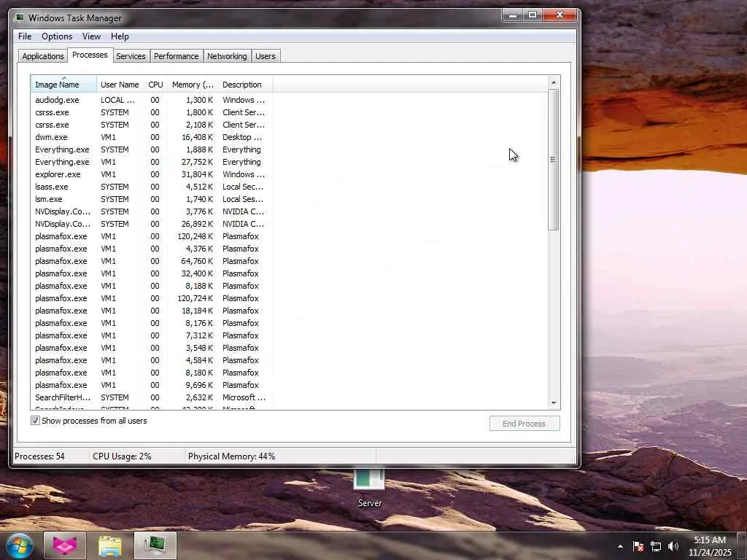
Task: Select plasmafox.exe using 3,548 K
Action: [x=152, y=348]
